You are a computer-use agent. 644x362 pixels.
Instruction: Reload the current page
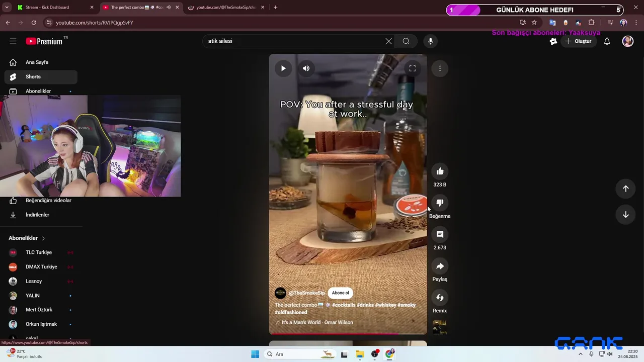pyautogui.click(x=34, y=23)
